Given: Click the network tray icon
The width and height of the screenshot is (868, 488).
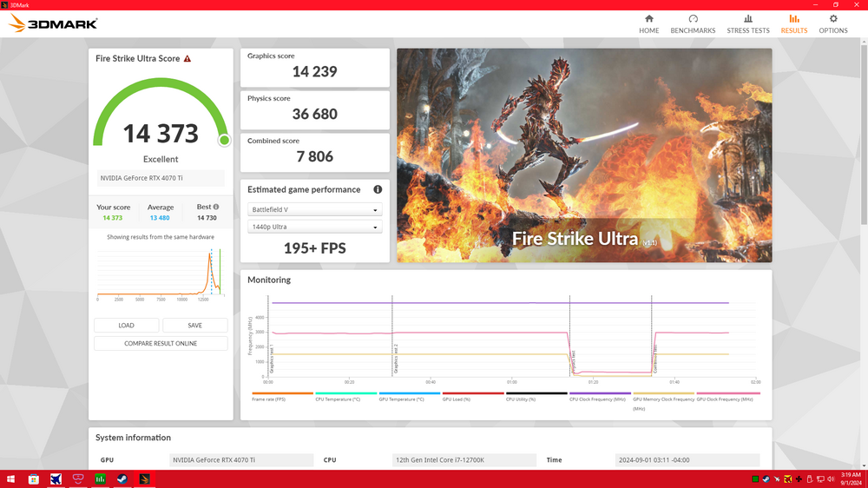Looking at the screenshot, I should [820, 479].
